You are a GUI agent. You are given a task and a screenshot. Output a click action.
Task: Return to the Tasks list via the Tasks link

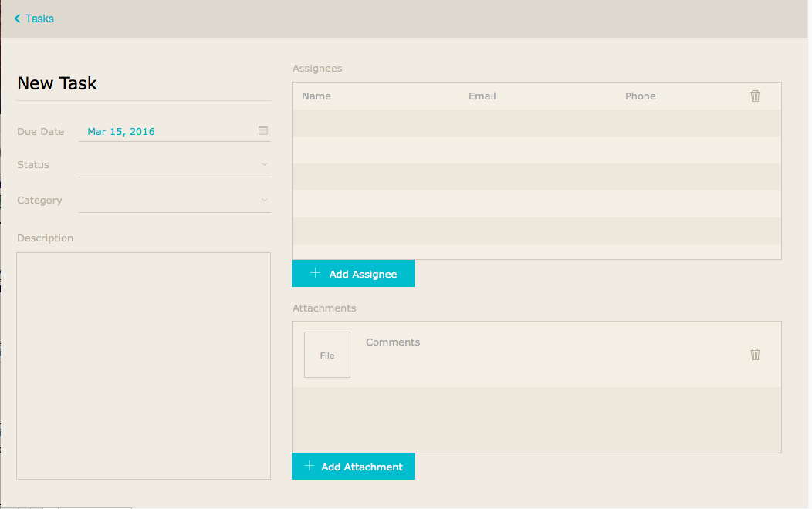(x=38, y=18)
